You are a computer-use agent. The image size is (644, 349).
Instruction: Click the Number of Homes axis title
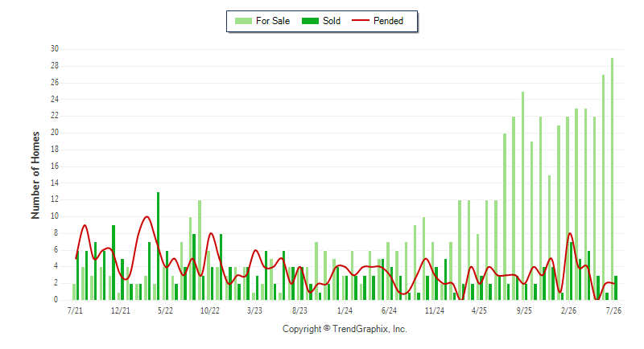[x=35, y=175]
